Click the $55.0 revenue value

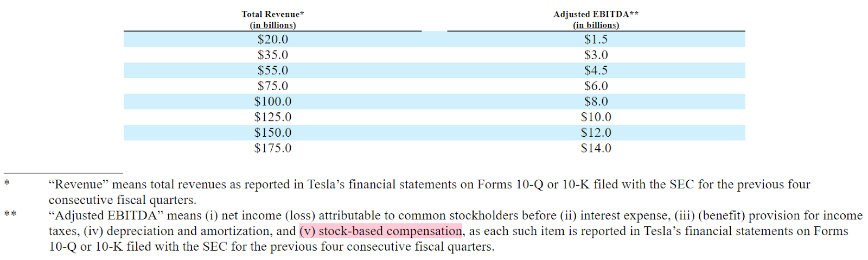[272, 71]
